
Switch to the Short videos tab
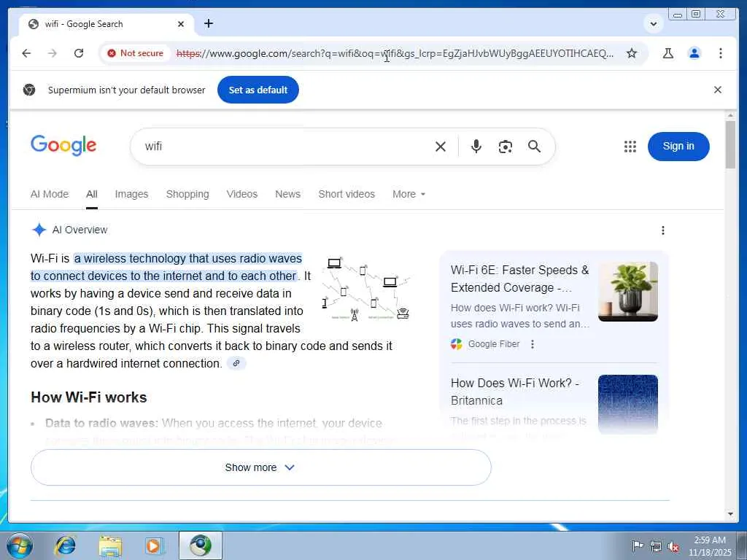[x=347, y=194]
